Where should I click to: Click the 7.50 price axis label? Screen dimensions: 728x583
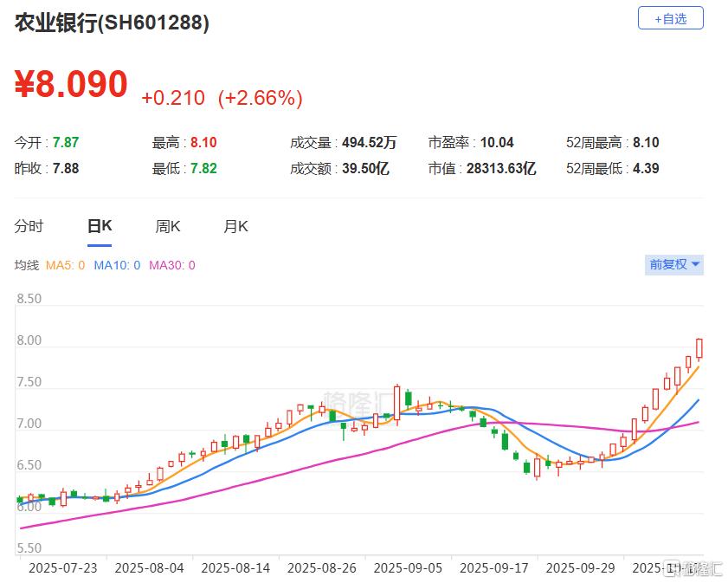pos(29,382)
